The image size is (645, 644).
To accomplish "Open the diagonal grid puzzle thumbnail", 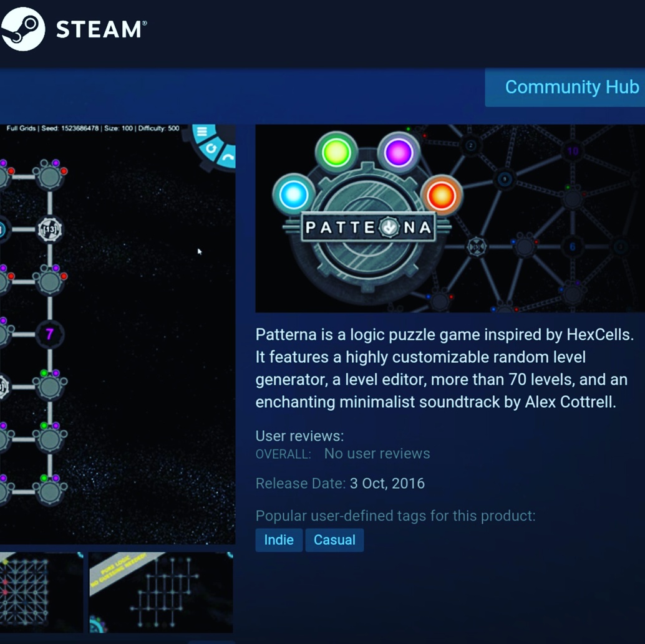I will coord(41,592).
